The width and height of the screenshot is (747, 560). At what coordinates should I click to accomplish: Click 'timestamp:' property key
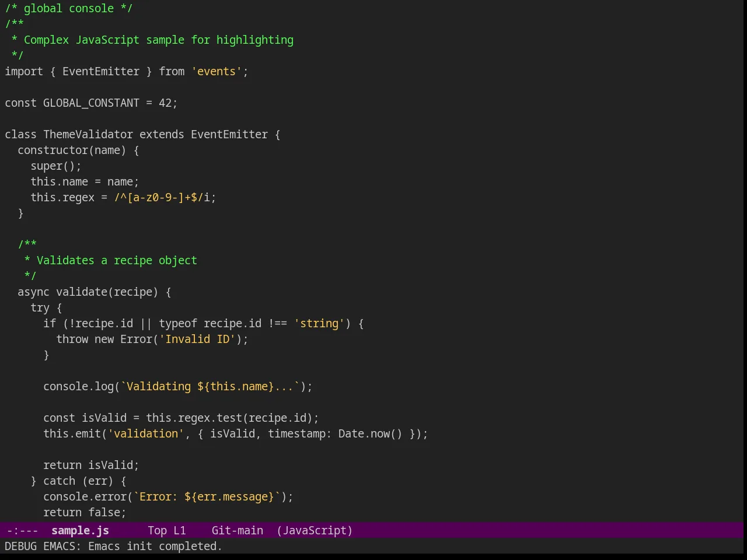coord(300,433)
